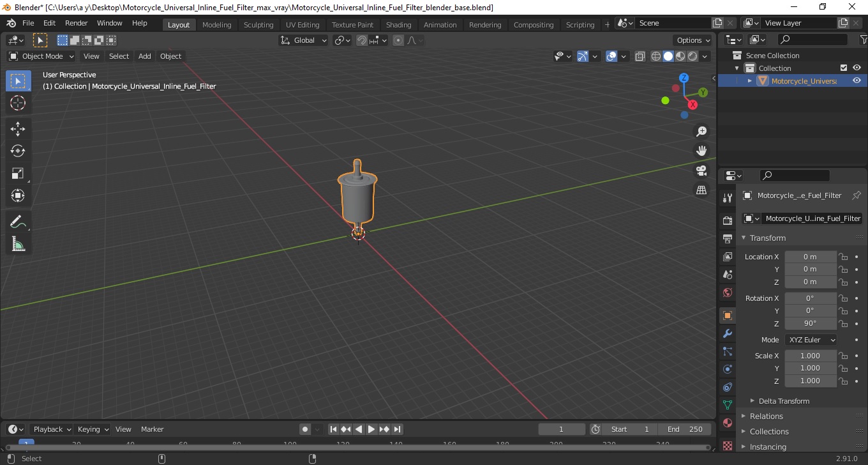Select the Move tool

coord(18,129)
